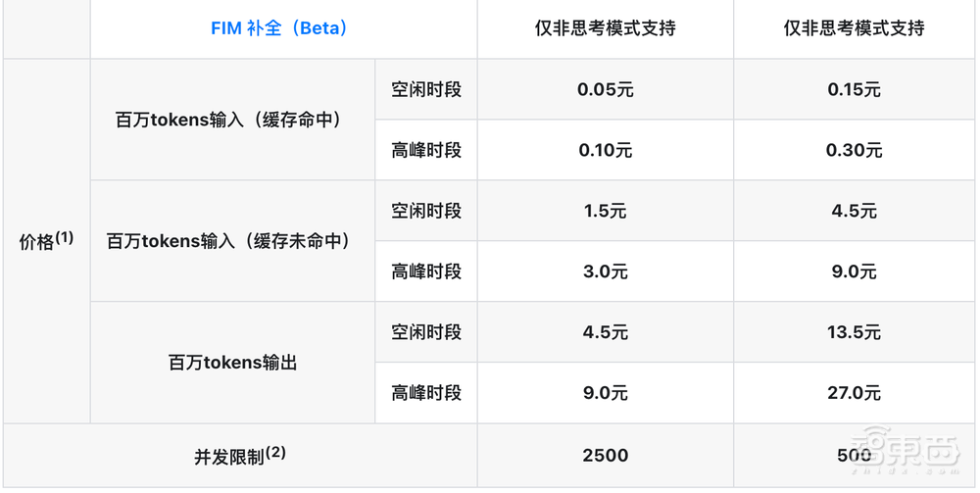This screenshot has width=980, height=493.
Task: Click the 3.0元 price cell
Action: coord(605,271)
